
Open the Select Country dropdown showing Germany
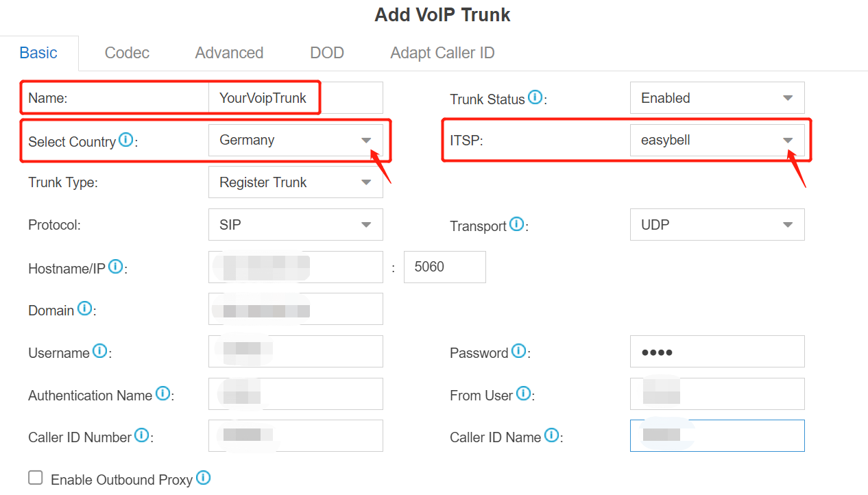click(295, 140)
